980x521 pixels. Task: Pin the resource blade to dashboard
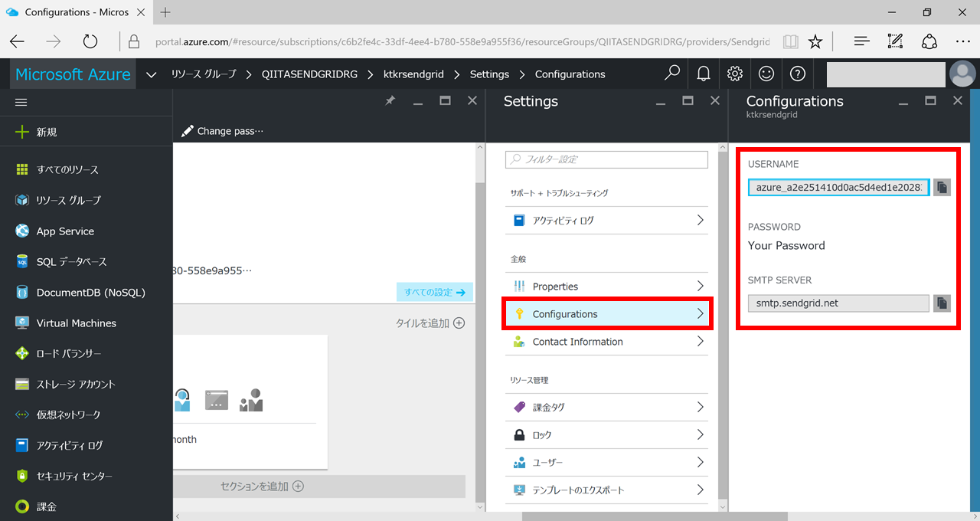[390, 101]
